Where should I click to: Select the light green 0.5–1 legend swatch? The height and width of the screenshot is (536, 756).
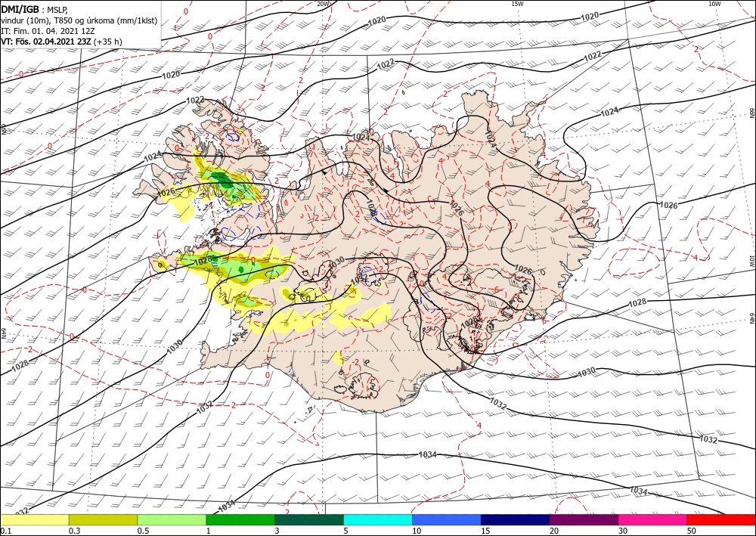pos(172,519)
